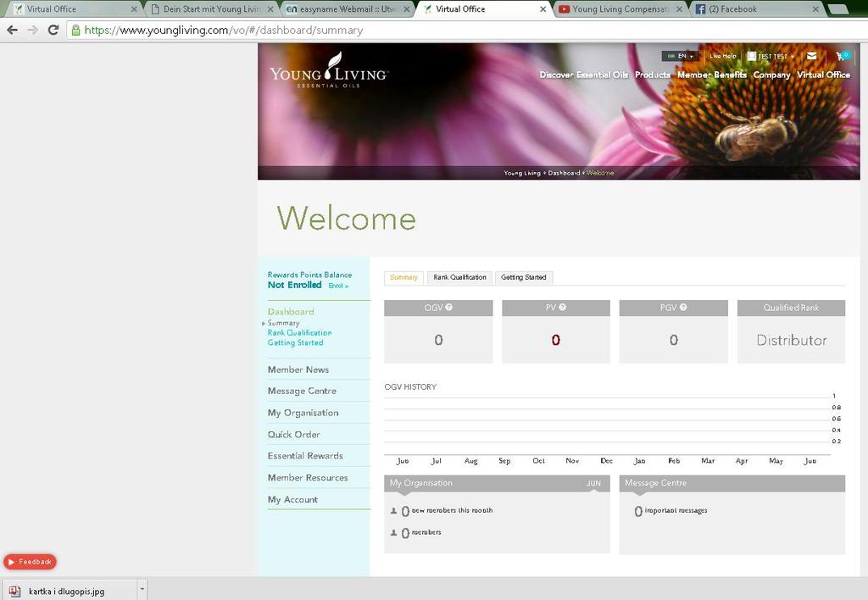Screen dimensions: 868x600
Task: Click the address bar URL field
Action: coord(465,30)
